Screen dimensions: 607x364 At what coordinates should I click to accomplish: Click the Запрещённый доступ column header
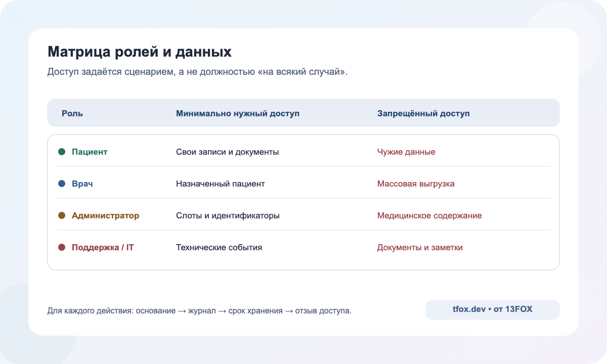point(423,113)
